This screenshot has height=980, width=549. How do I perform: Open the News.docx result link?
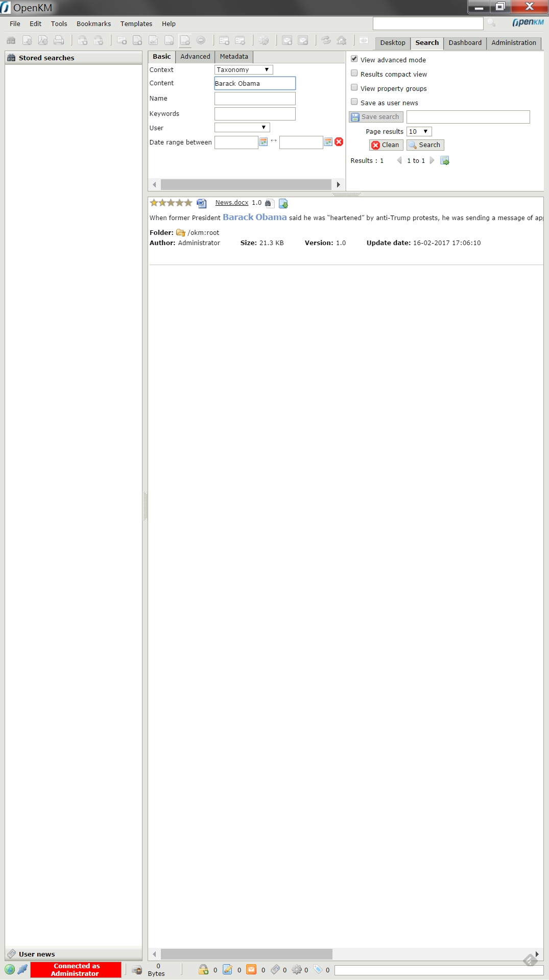(x=231, y=203)
